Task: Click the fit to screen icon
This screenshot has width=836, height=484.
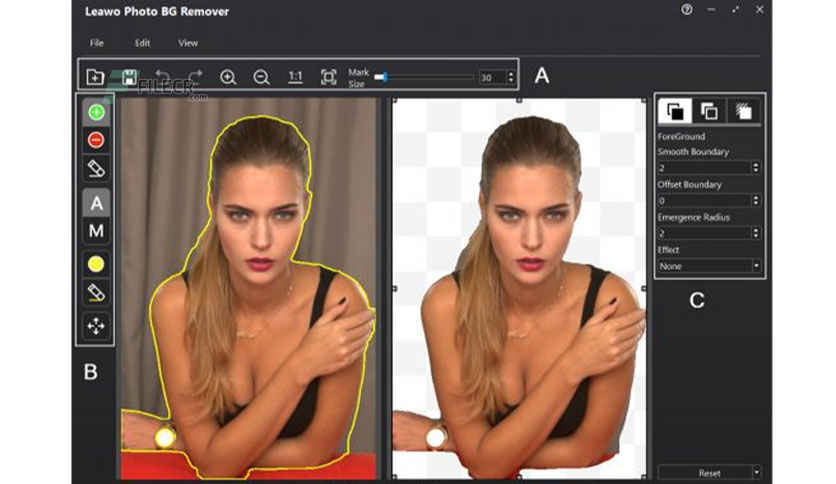Action: tap(328, 77)
